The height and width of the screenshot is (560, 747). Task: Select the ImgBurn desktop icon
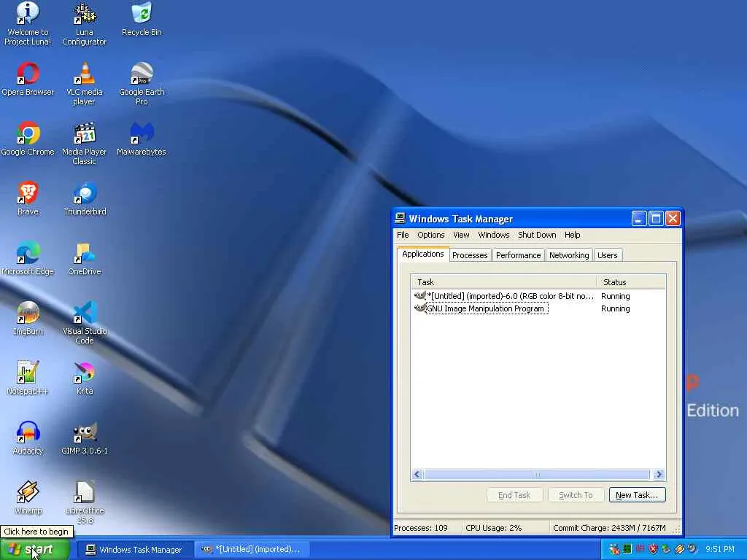(28, 318)
